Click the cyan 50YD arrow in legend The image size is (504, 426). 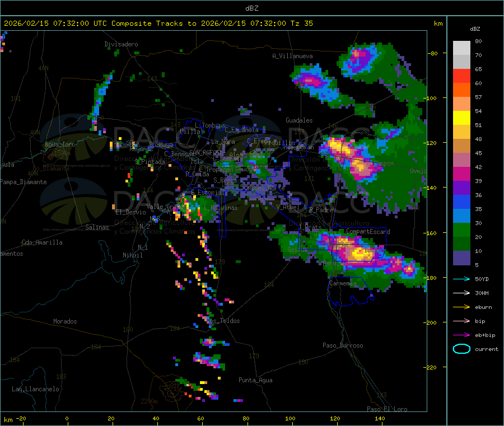tap(461, 279)
